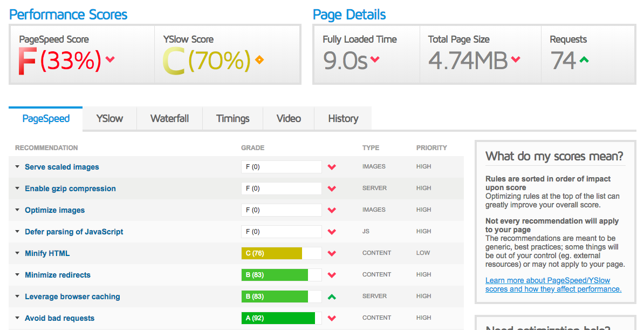The height and width of the screenshot is (330, 644).
Task: Click the LOW priority value for Minify HTML
Action: pos(423,253)
